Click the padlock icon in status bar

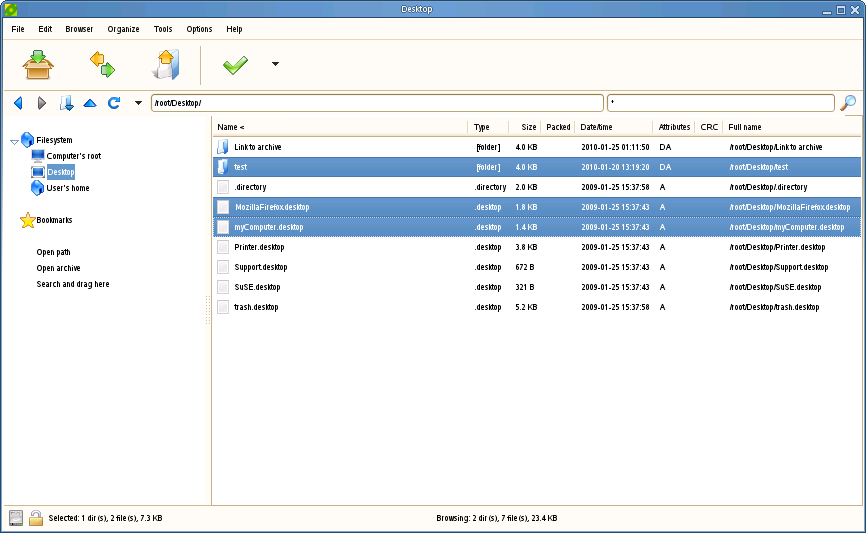(x=36, y=518)
